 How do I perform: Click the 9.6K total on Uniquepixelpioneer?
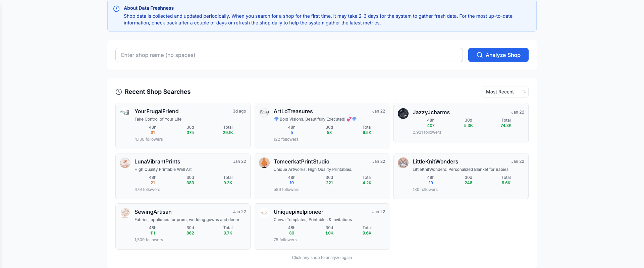pos(367,233)
